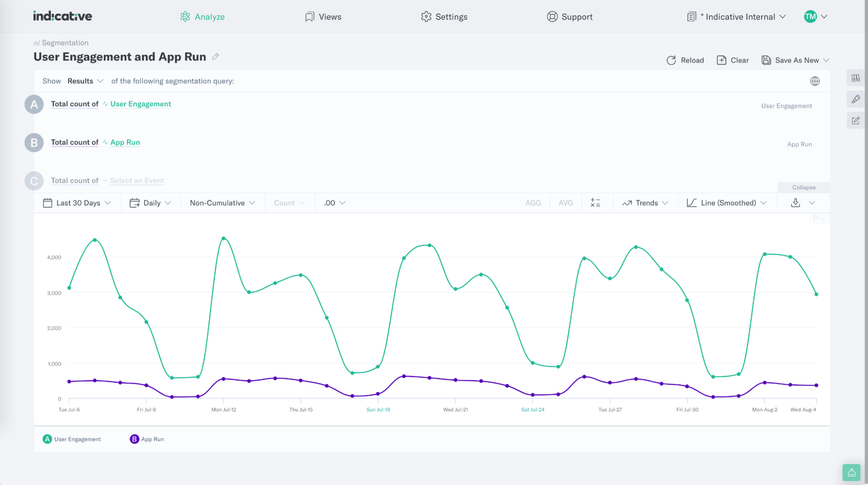Viewport: 868px width, 485px height.
Task: Click the TM user avatar
Action: (x=810, y=16)
